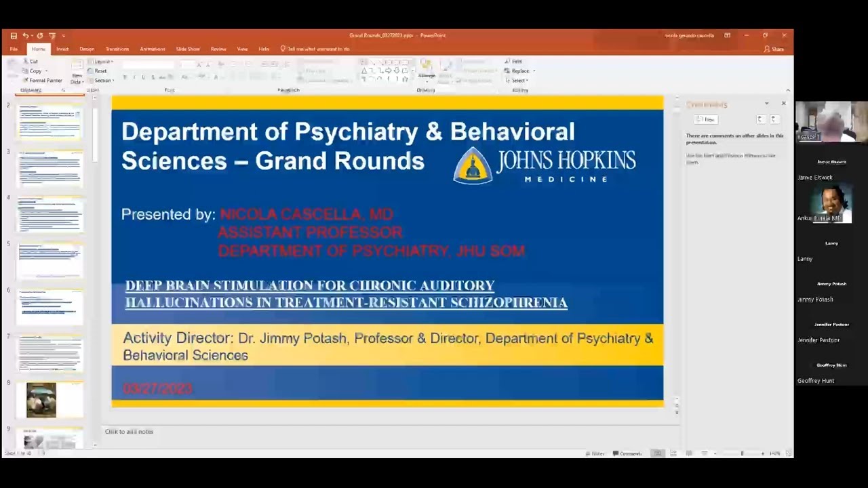Click the Next comment icon
The image size is (868, 488).
774,119
